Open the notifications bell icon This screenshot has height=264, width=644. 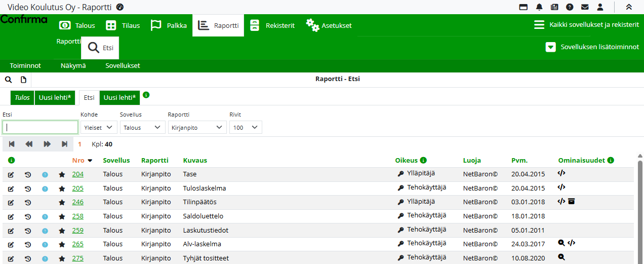pyautogui.click(x=539, y=7)
